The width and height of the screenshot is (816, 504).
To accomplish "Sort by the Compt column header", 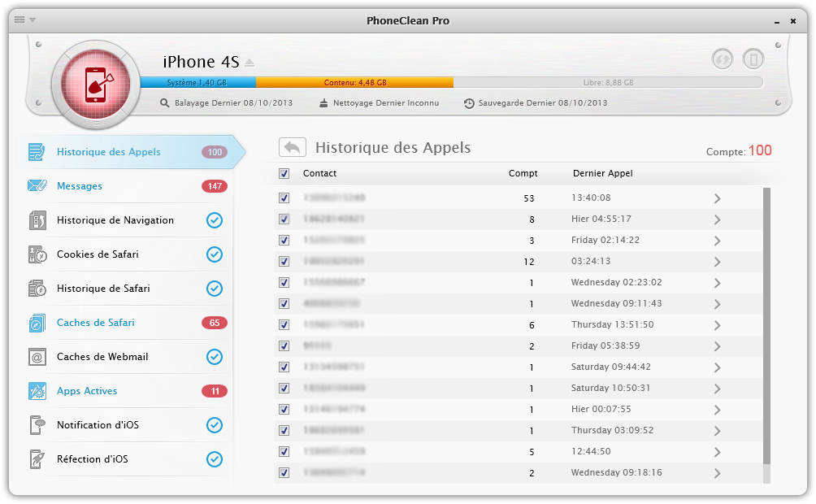I will (x=523, y=173).
